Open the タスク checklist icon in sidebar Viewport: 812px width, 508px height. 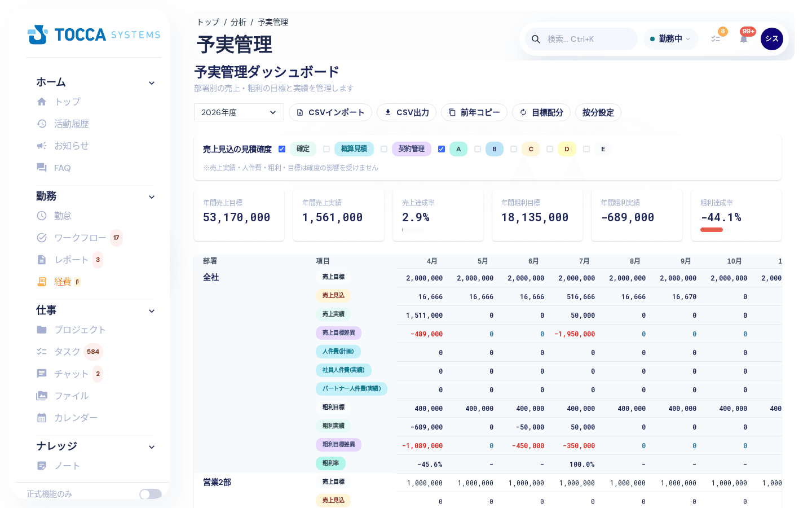coord(42,352)
